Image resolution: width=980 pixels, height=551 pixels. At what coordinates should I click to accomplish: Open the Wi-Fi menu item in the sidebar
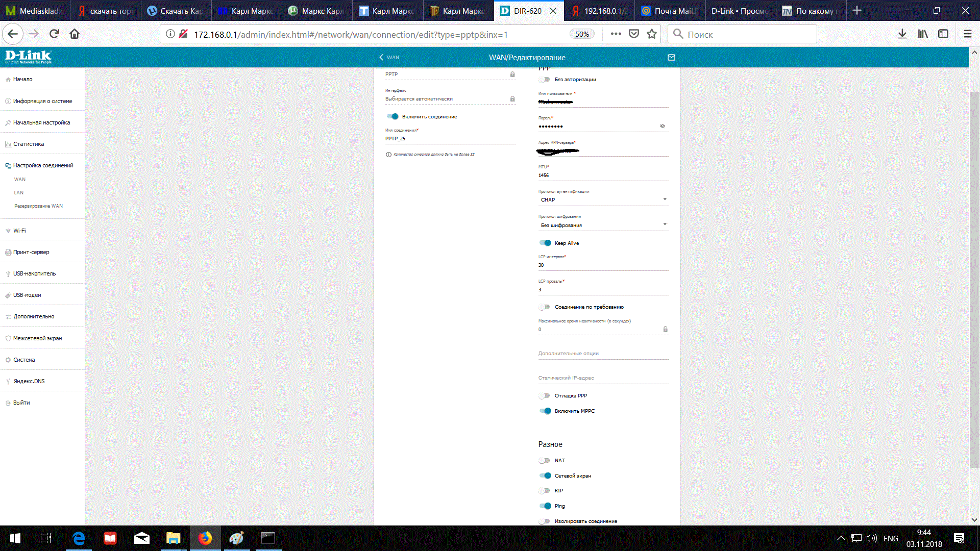point(19,231)
